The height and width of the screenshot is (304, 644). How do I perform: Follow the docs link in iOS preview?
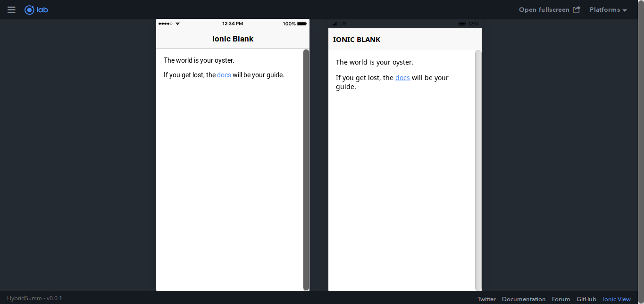[x=224, y=75]
